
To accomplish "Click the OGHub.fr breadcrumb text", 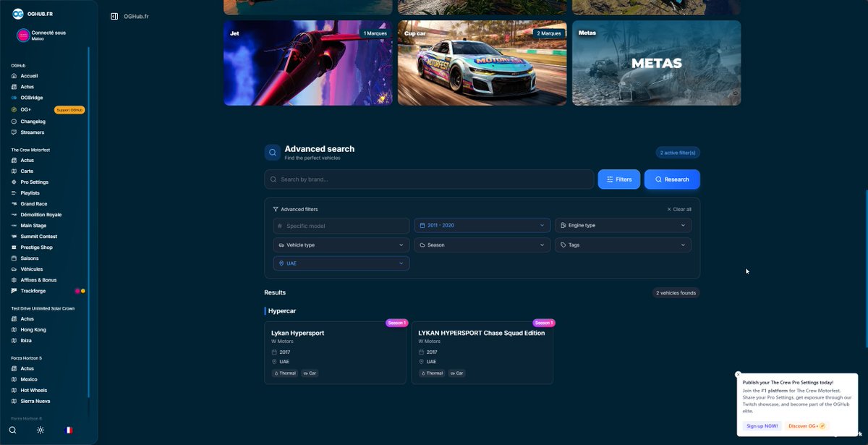I will 137,16.
